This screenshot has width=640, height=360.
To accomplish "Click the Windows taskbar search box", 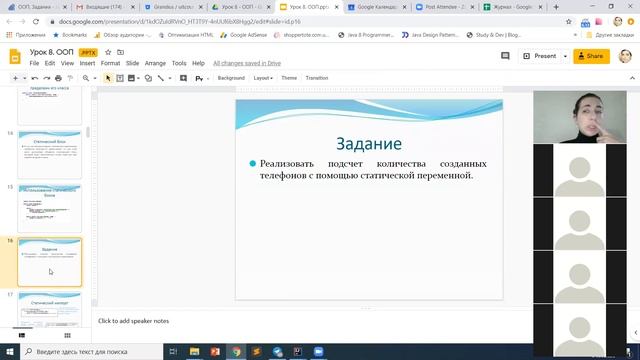I will [91, 351].
